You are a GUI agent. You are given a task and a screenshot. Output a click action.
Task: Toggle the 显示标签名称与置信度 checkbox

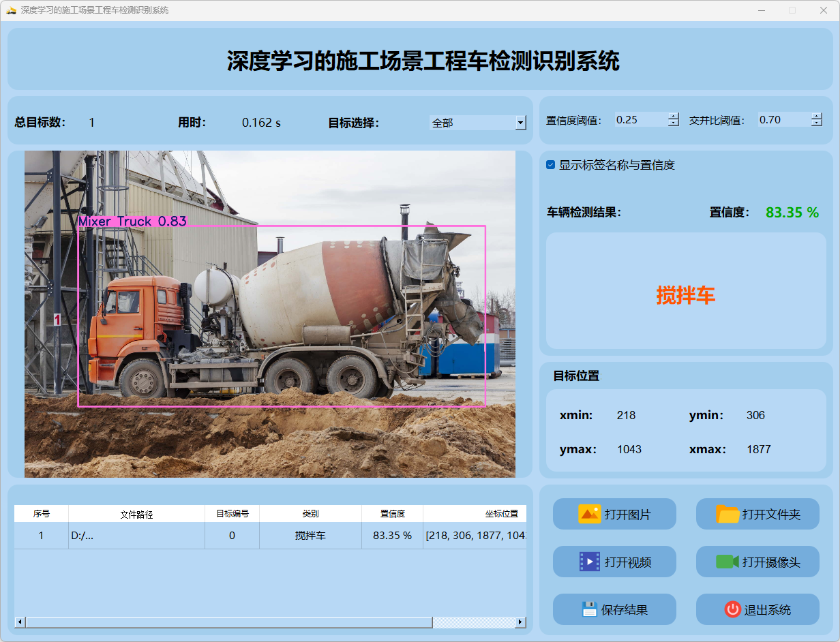[551, 165]
